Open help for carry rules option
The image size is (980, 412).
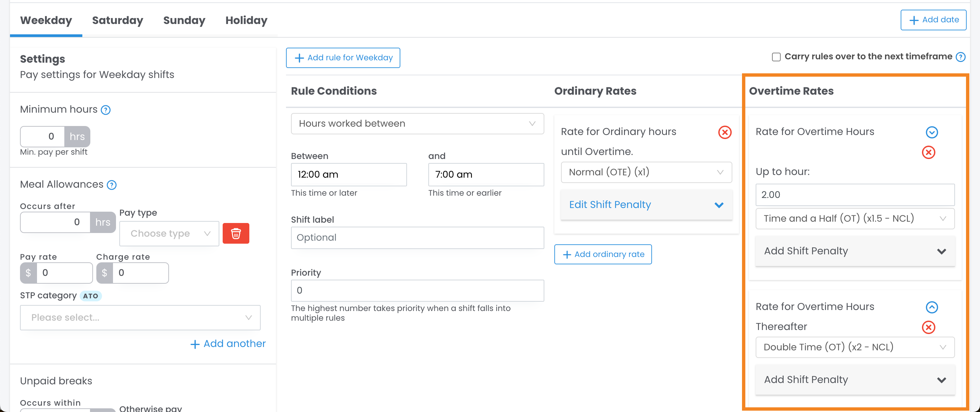pyautogui.click(x=960, y=57)
